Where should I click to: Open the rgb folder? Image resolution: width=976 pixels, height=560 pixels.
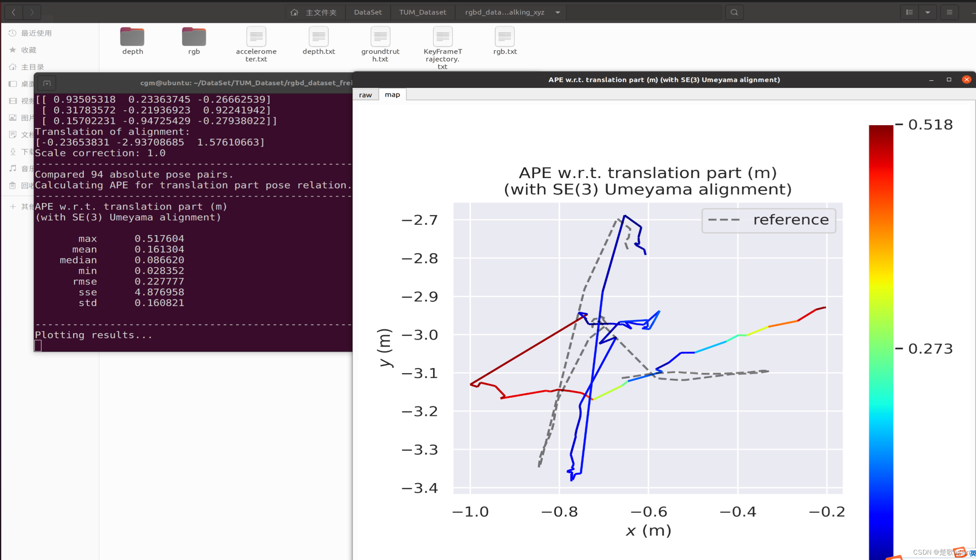click(194, 37)
